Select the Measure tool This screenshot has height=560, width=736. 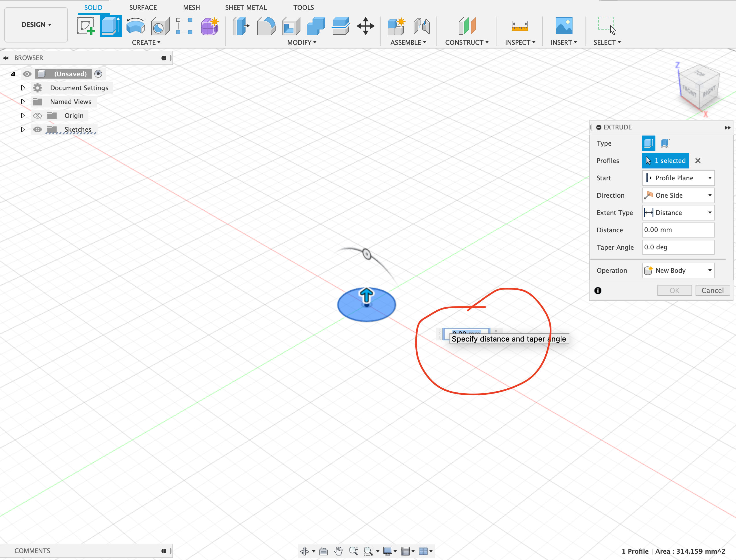pyautogui.click(x=520, y=26)
